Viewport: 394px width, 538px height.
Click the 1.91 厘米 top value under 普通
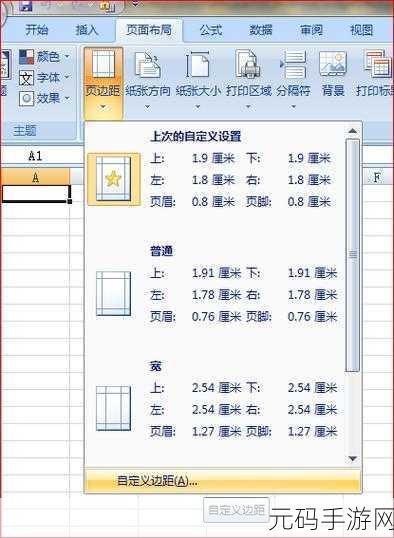click(216, 273)
